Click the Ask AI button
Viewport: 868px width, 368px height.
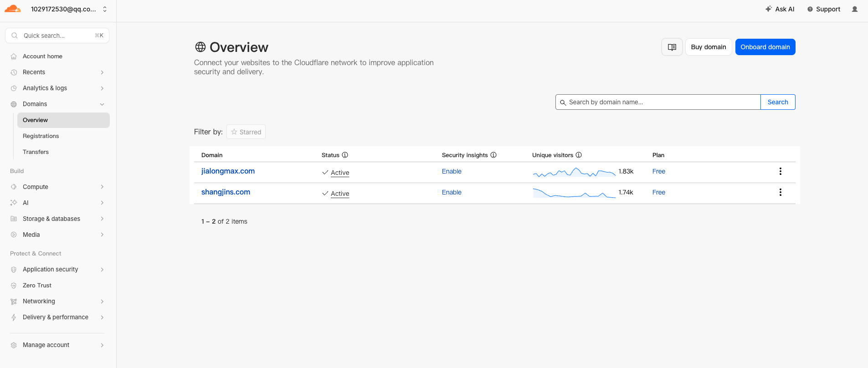pos(780,9)
